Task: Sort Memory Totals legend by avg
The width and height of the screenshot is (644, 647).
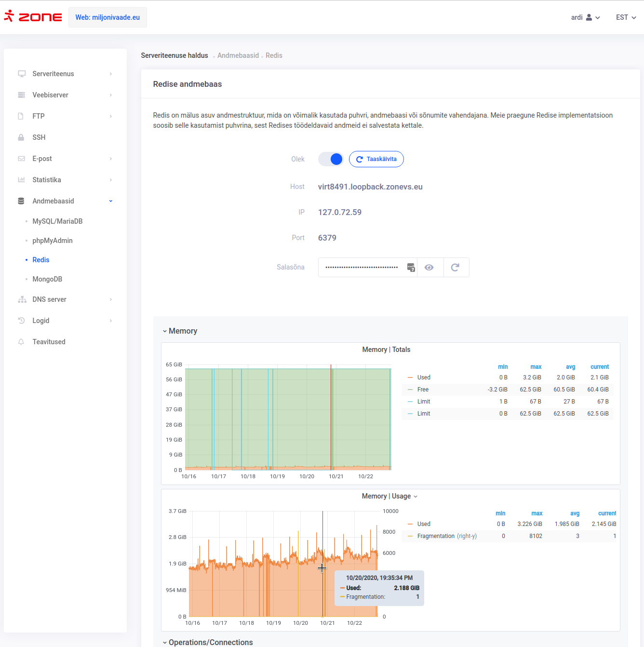Action: click(570, 367)
